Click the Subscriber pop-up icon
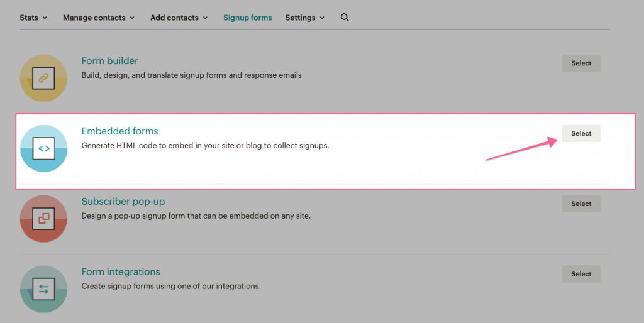This screenshot has width=644, height=323. [x=43, y=219]
